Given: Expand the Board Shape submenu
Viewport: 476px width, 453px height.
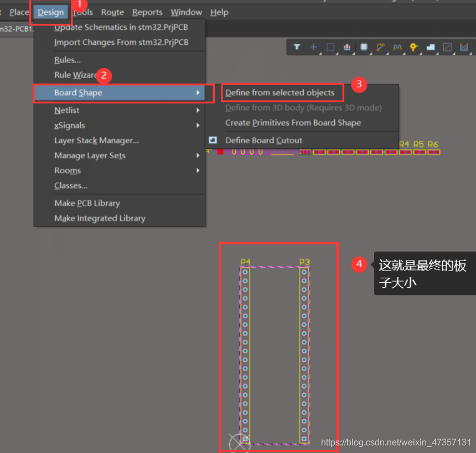Looking at the screenshot, I should click(120, 92).
